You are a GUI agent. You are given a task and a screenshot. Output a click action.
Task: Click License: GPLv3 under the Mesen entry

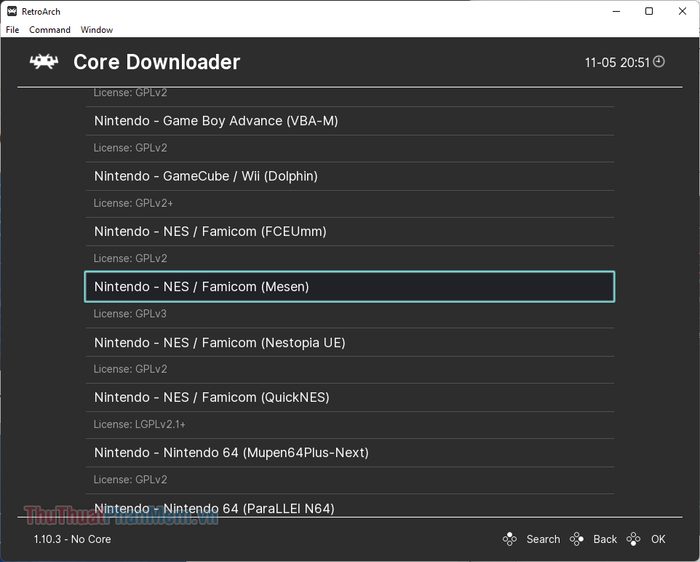[x=130, y=314]
